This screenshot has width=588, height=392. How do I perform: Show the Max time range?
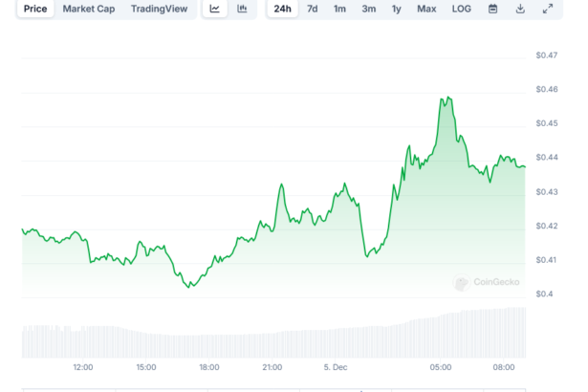coord(427,9)
